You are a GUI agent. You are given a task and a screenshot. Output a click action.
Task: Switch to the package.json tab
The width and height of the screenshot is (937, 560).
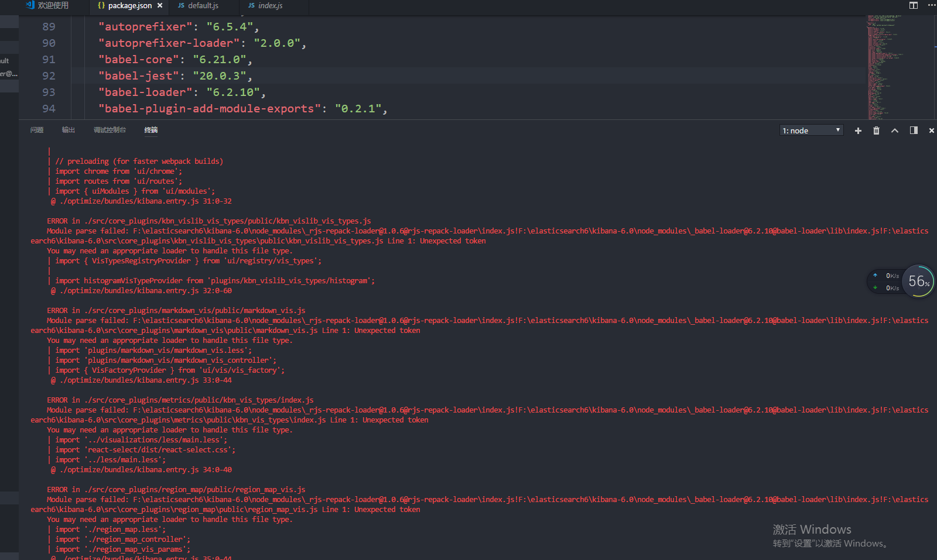tap(129, 5)
